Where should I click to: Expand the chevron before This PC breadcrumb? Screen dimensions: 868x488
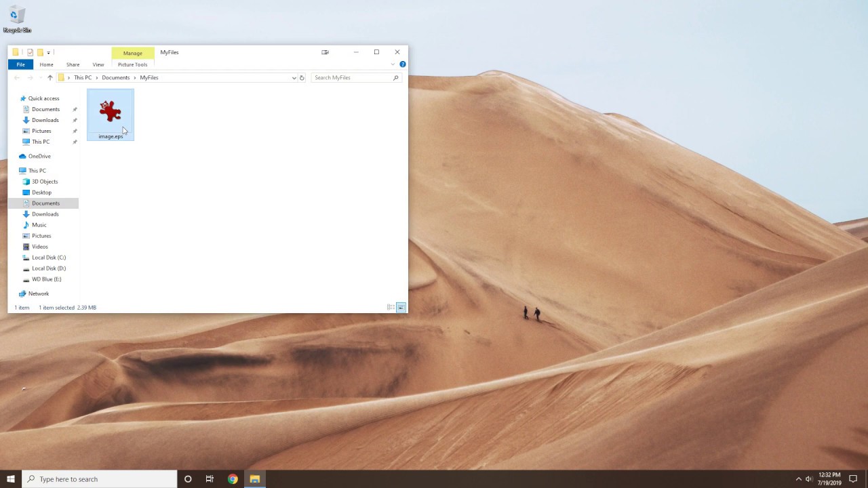pyautogui.click(x=68, y=78)
